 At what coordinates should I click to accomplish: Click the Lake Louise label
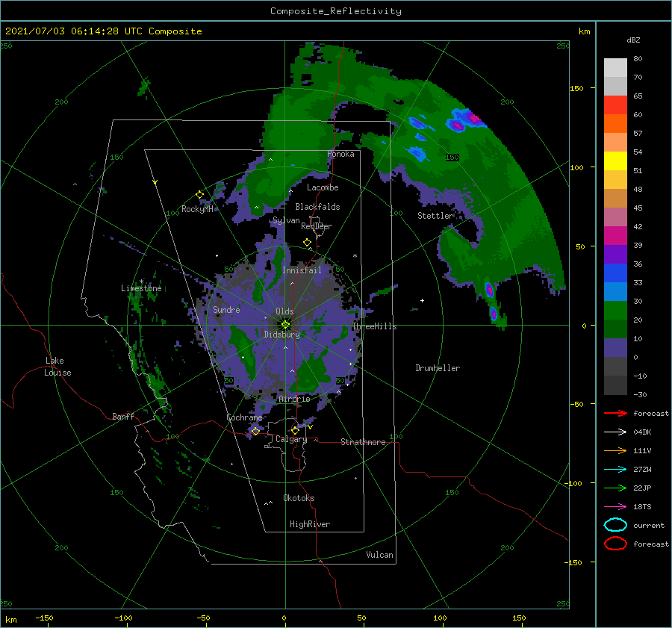[x=57, y=367]
